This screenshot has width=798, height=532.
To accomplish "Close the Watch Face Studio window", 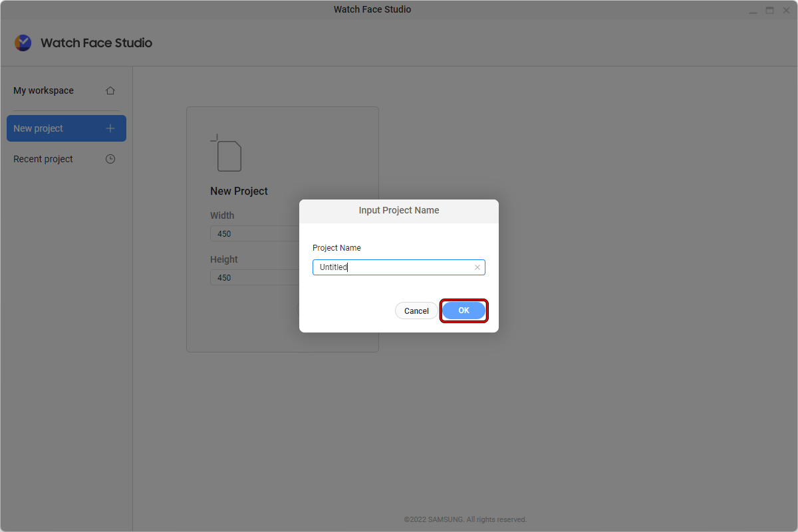I will click(x=787, y=11).
